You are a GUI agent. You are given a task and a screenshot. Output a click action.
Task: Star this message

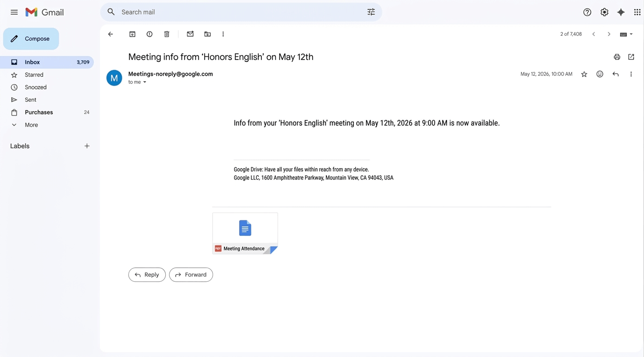pyautogui.click(x=584, y=74)
